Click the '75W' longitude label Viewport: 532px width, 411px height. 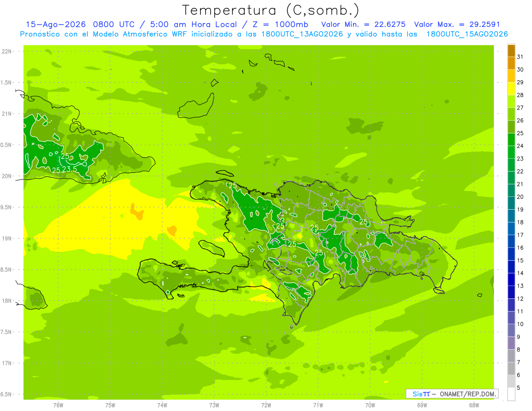(110, 405)
